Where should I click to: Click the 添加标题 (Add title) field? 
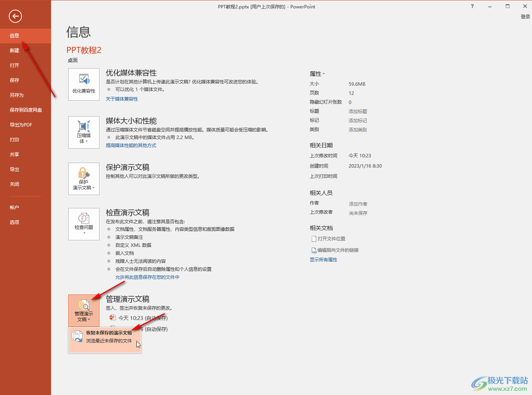point(358,112)
